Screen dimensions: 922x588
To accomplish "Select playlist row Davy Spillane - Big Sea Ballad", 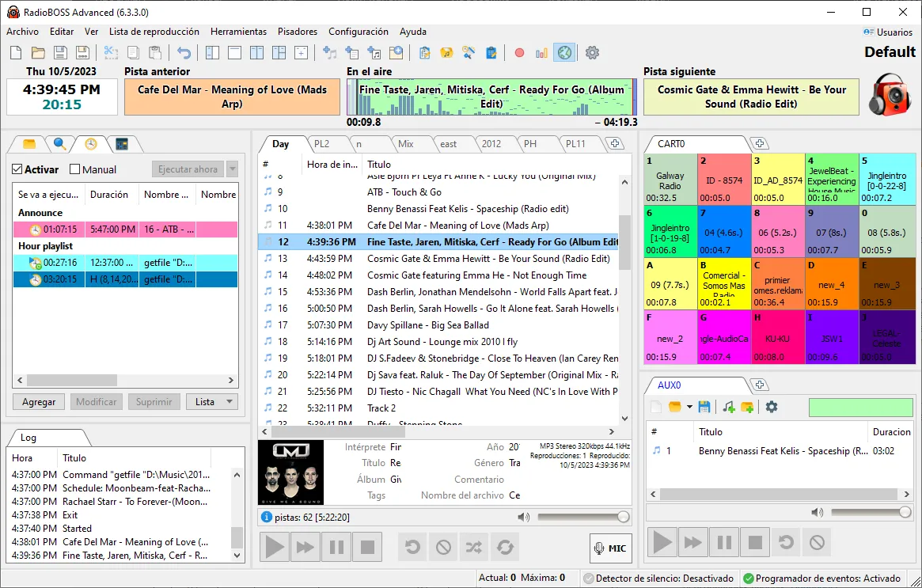I will click(438, 325).
